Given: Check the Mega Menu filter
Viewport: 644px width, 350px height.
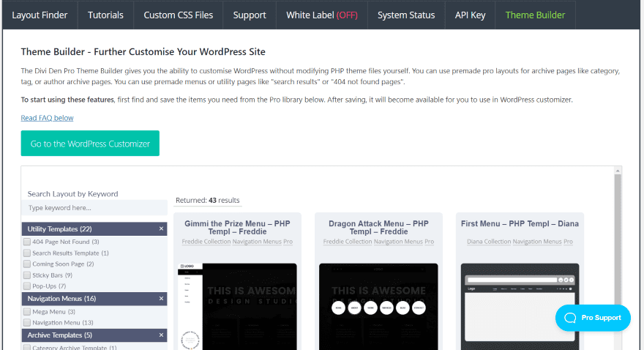Looking at the screenshot, I should tap(27, 311).
